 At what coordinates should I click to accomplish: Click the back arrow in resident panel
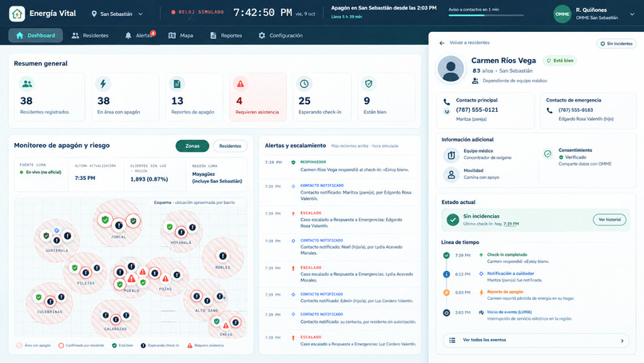point(442,42)
